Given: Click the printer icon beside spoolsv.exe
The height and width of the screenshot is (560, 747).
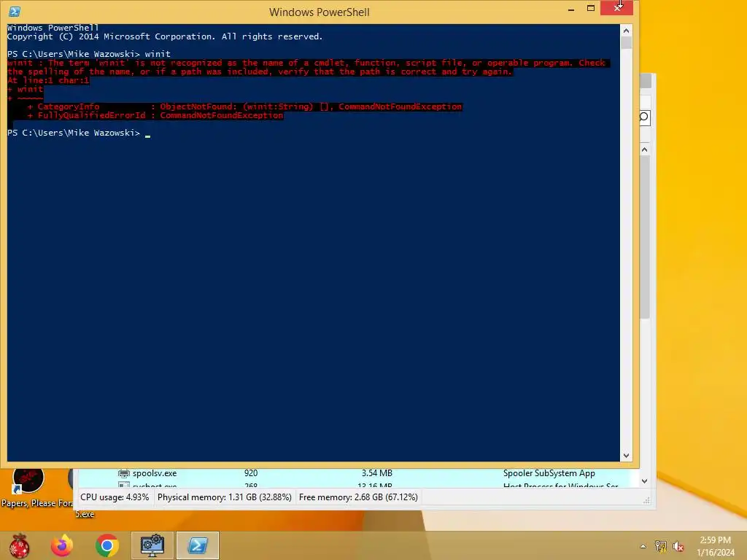Looking at the screenshot, I should coord(124,473).
